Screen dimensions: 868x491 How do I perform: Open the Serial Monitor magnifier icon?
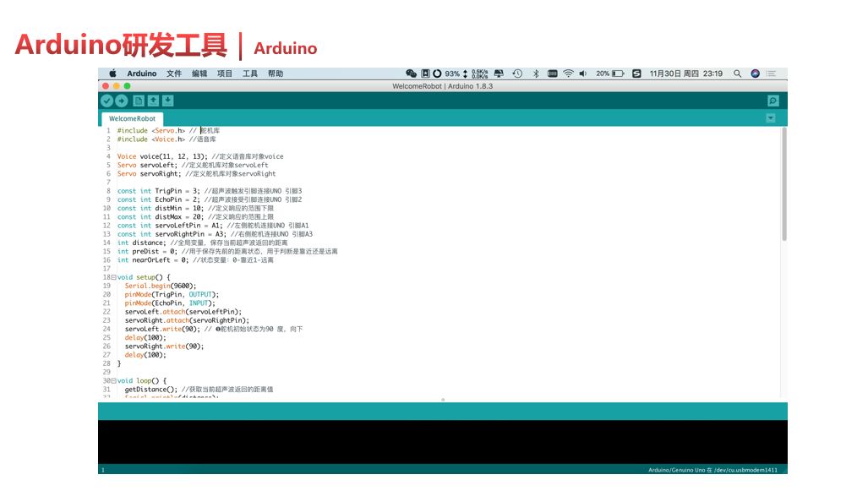point(772,101)
